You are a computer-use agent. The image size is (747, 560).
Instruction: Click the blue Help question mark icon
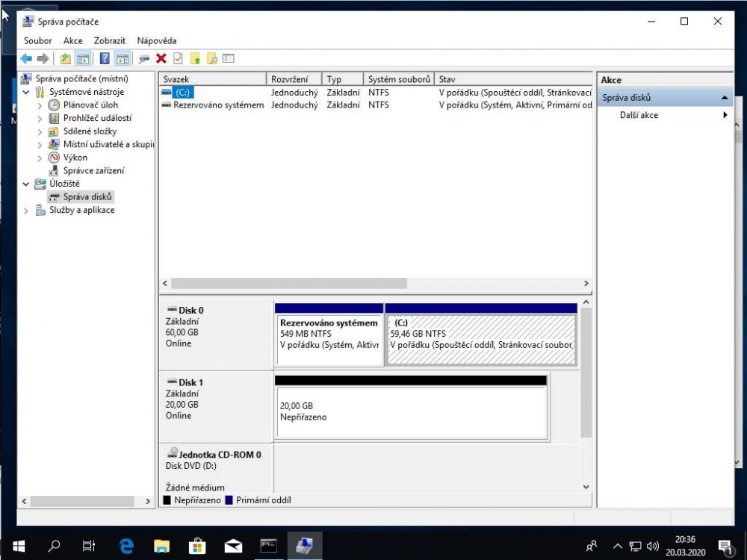[105, 59]
